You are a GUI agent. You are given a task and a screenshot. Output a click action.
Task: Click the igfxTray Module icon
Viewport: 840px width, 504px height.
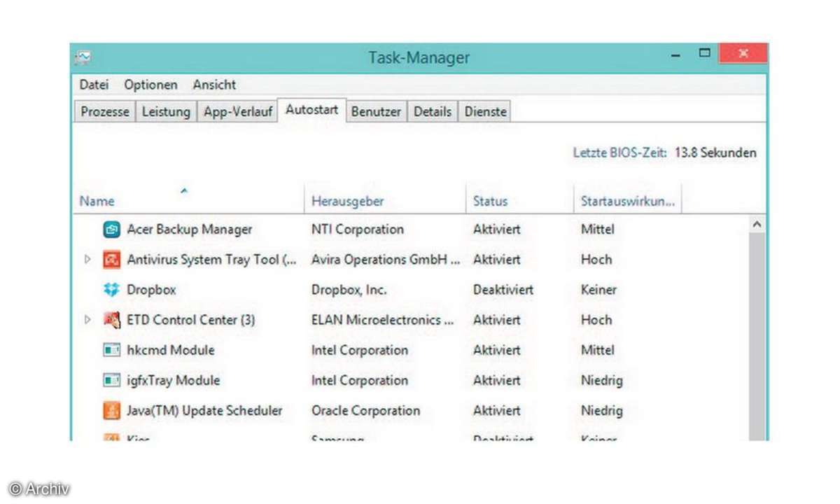(111, 380)
